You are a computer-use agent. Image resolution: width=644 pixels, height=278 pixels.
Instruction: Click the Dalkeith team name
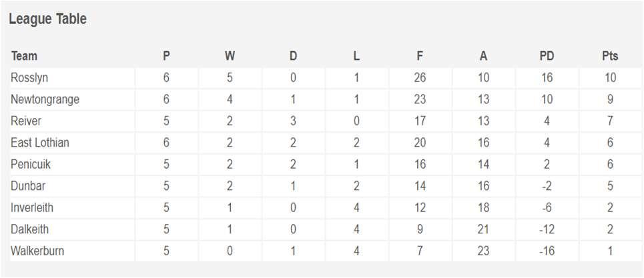tap(29, 229)
